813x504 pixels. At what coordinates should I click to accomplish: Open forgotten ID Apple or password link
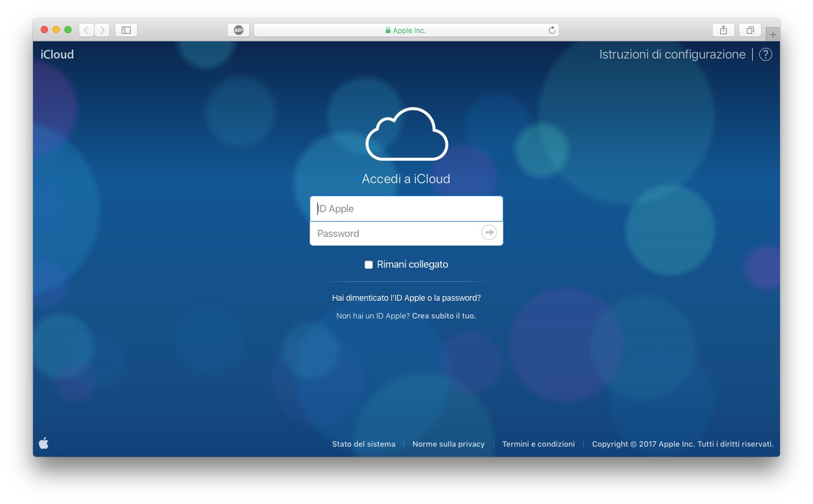point(406,298)
